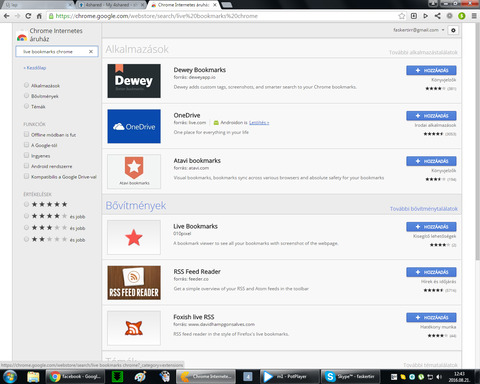480x384 pixels.
Task: Bookmark this page with the star icon
Action: pyautogui.click(x=402, y=16)
